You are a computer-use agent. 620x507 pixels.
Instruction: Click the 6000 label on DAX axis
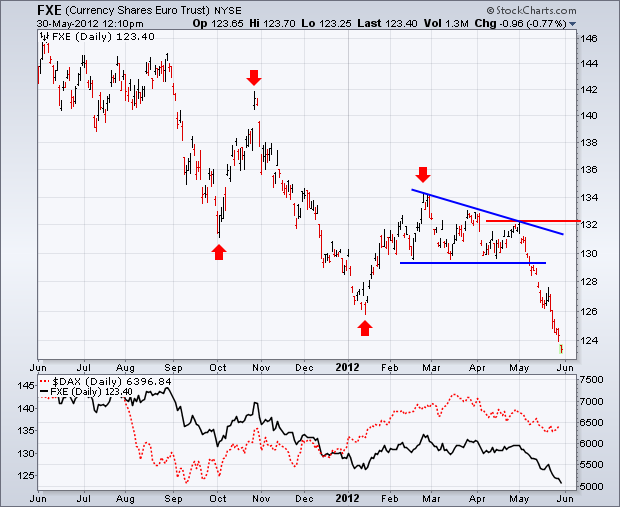pos(592,444)
